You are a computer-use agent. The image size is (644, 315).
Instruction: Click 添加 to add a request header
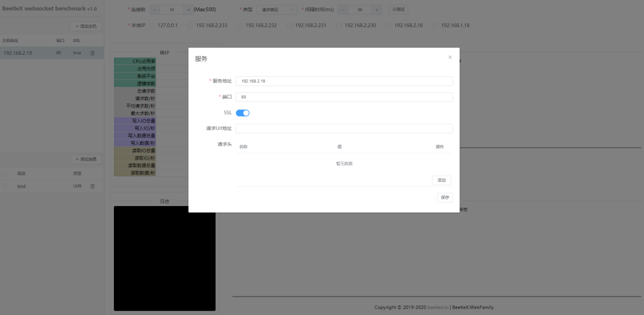click(x=441, y=180)
